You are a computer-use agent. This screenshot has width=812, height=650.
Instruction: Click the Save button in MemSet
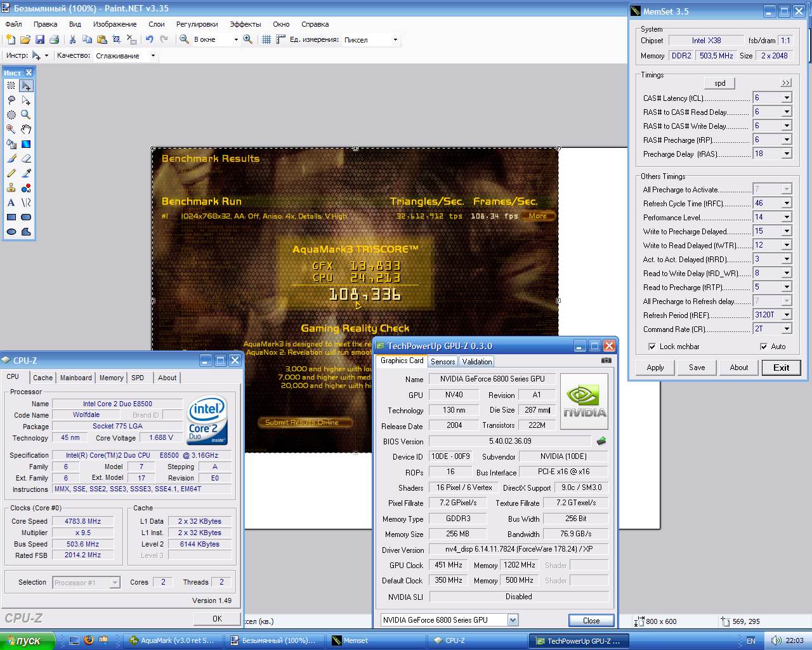697,368
